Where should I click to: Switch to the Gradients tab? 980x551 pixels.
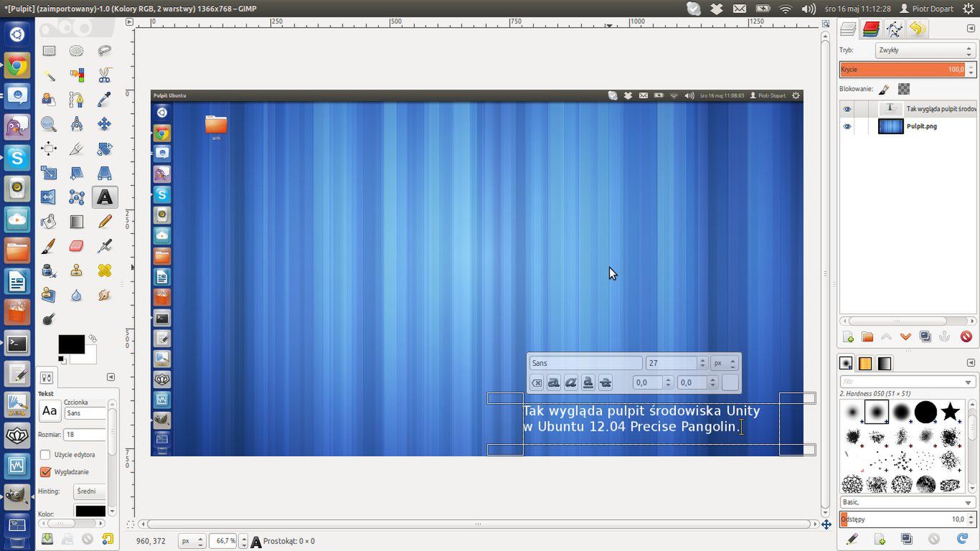[884, 364]
